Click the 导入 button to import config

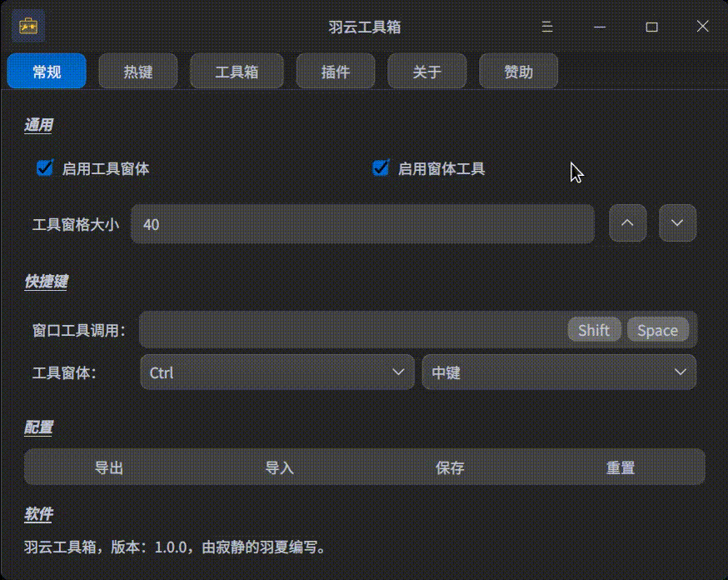(x=280, y=467)
